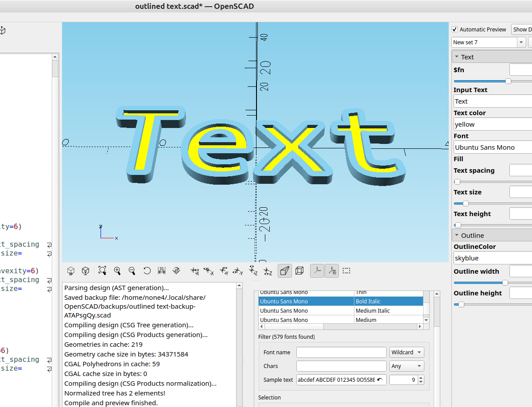Toggle the Orthogonal projection cube icon

[299, 271]
